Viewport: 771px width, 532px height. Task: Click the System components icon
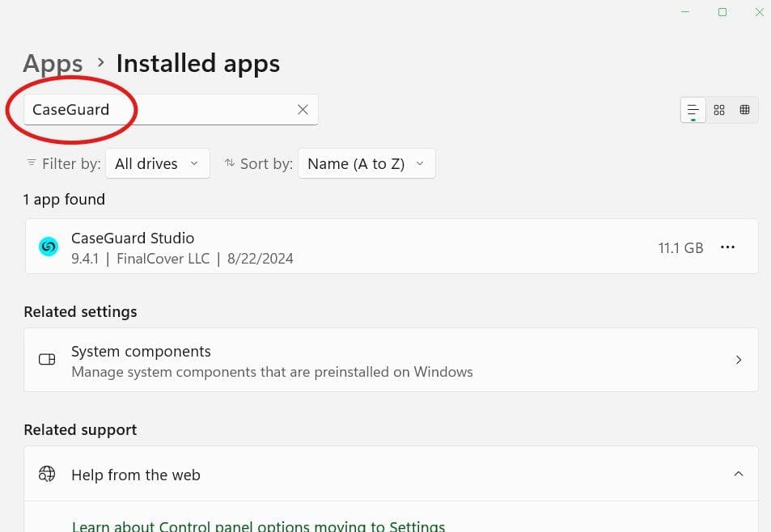[47, 360]
